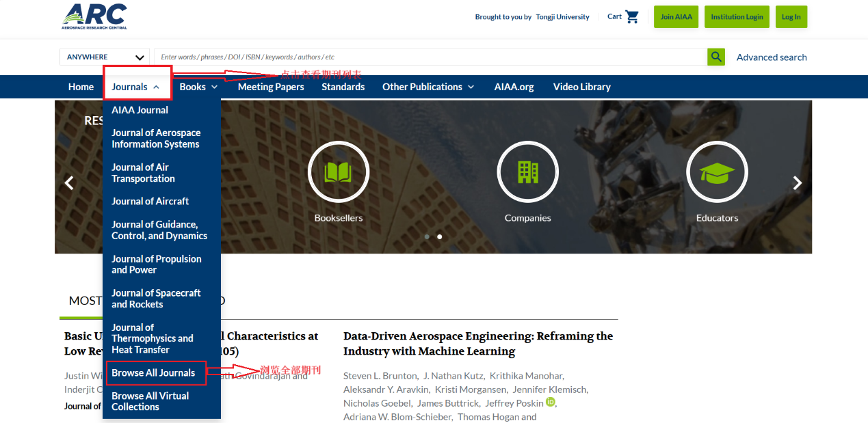Open Jeffrey Poskin's ORCID icon

[x=551, y=402]
